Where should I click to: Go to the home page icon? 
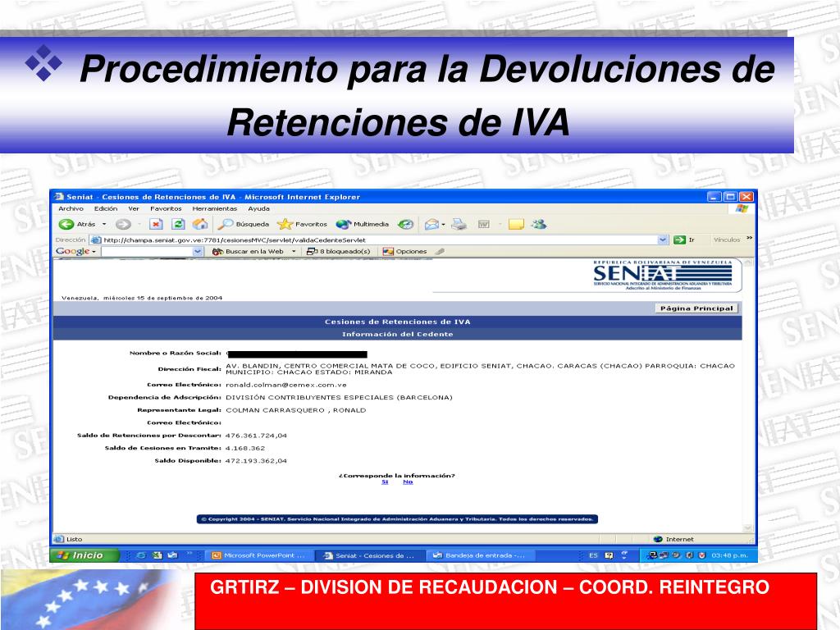tap(200, 224)
